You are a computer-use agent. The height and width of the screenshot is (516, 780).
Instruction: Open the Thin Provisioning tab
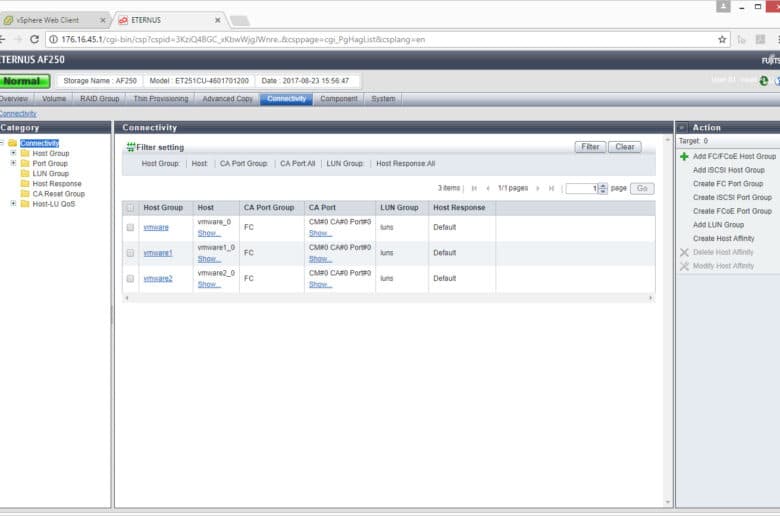[x=161, y=99]
